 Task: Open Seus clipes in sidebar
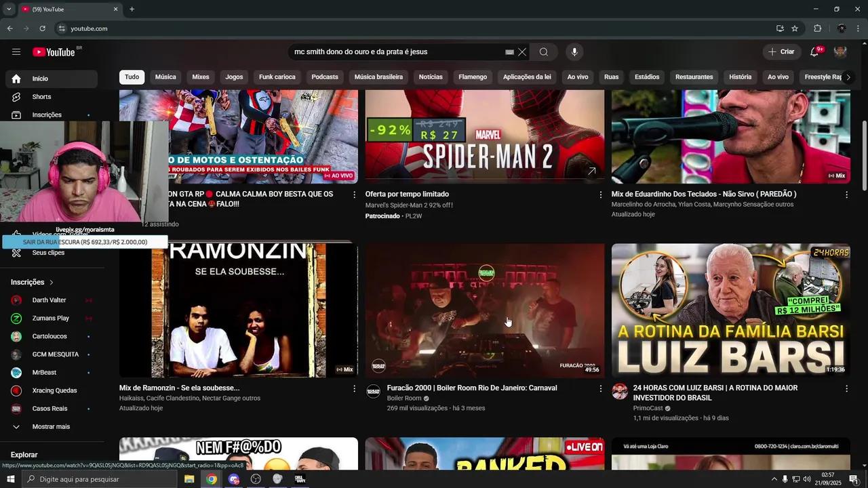[x=52, y=253]
